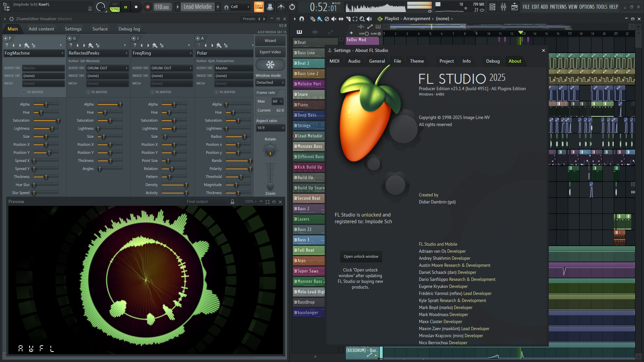644x362 pixels.
Task: Open DRUM OUT audio source dropdown for ReflectedPeeks
Action: (x=108, y=68)
